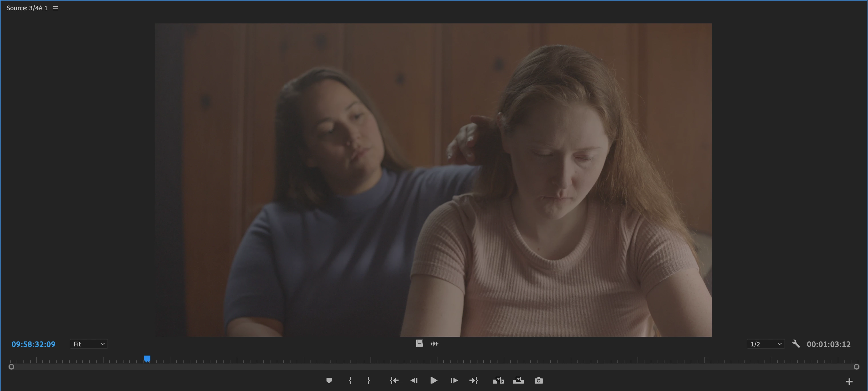Click the Go to In button
This screenshot has height=391, width=868.
394,380
